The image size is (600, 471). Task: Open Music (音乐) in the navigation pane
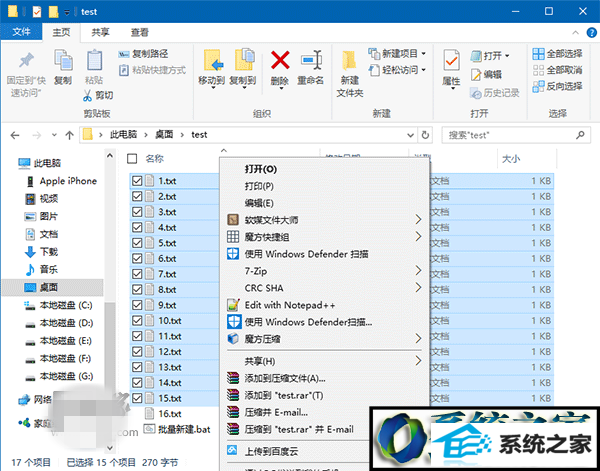pyautogui.click(x=42, y=269)
